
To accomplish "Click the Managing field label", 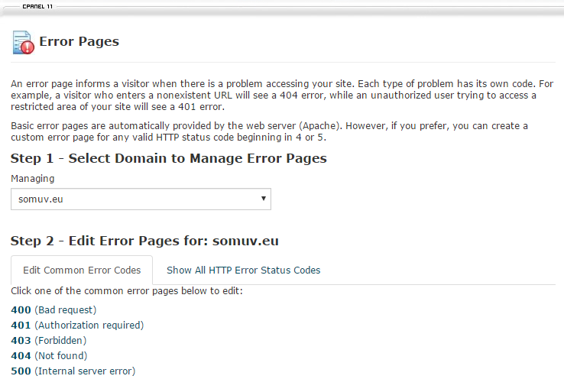I will 33,179.
